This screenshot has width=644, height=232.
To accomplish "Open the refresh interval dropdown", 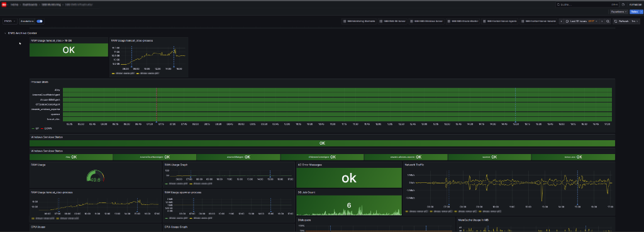I will (x=635, y=21).
